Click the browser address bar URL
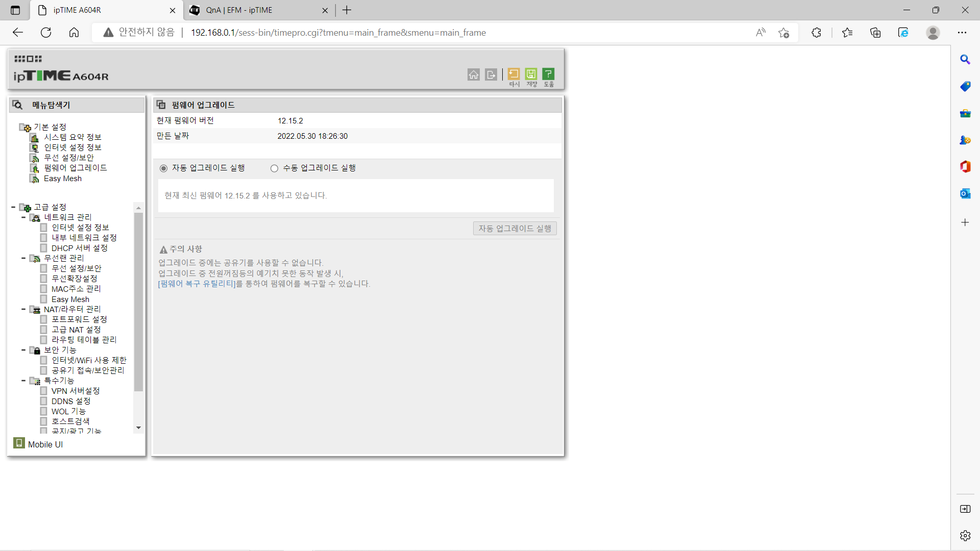 338,33
